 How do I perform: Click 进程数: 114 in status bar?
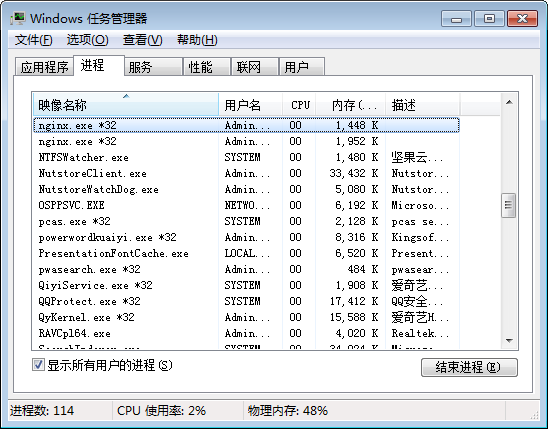[x=42, y=410]
